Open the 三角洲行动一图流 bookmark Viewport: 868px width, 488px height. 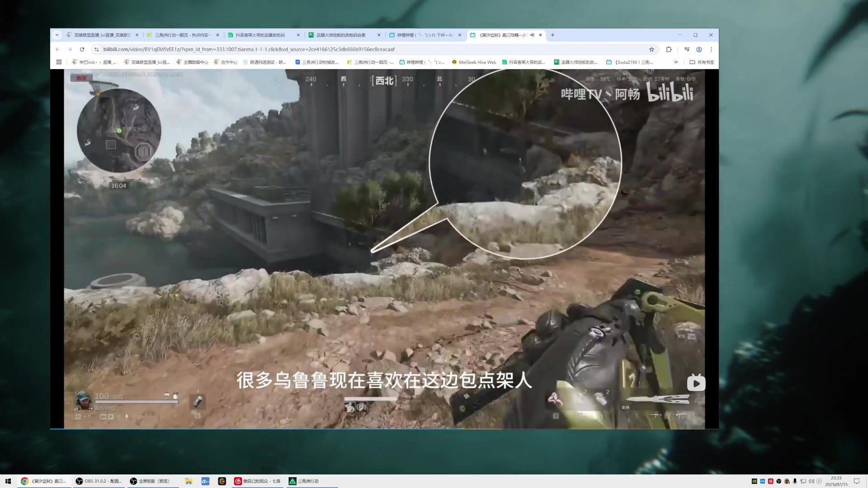point(370,62)
